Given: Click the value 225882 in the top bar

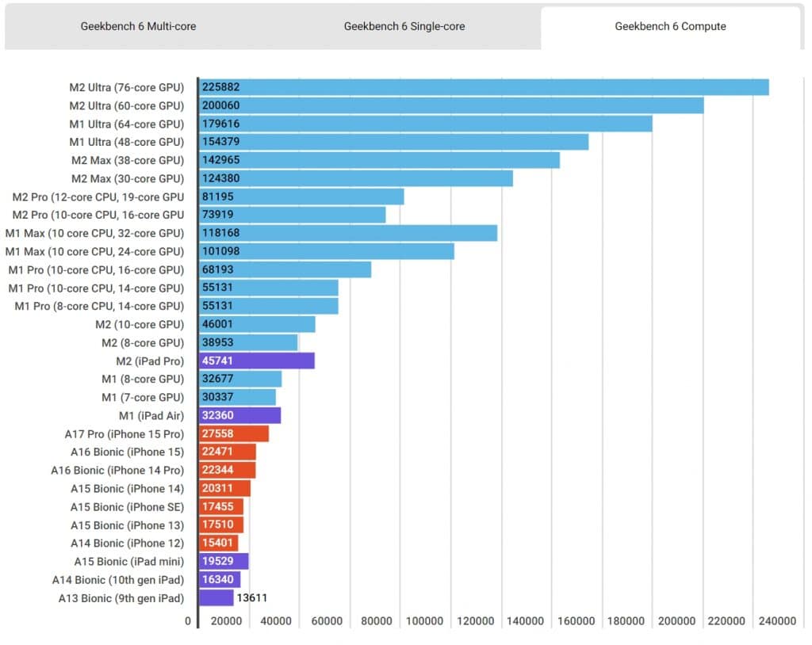Looking at the screenshot, I should [220, 87].
